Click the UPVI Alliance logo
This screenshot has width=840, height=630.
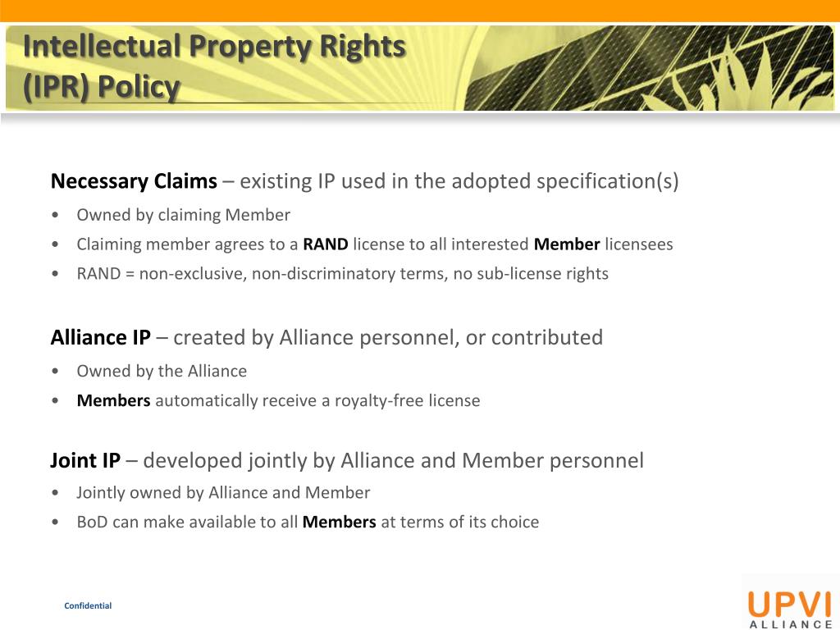coord(790,609)
